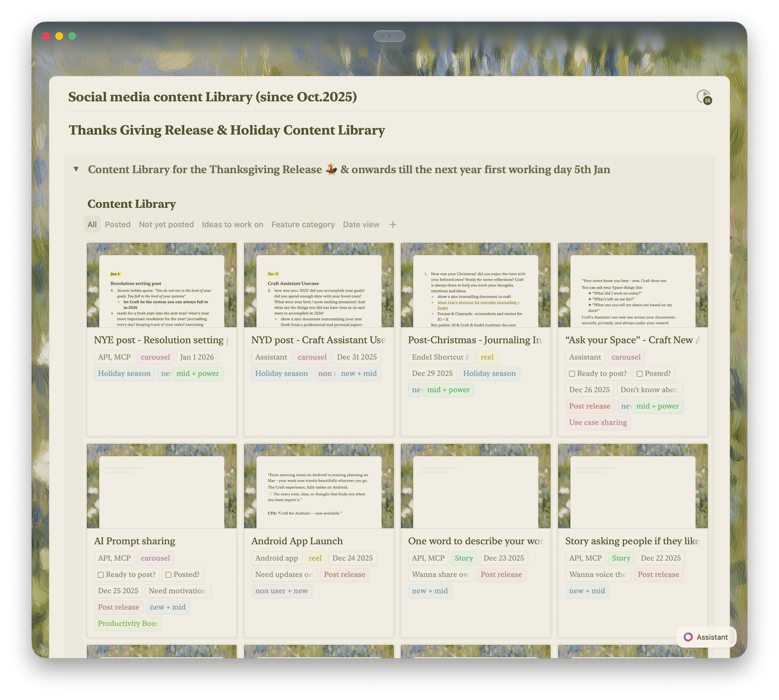
Task: Click the "Endel Shortcut" tag on Post-Christmas card
Action: 440,357
